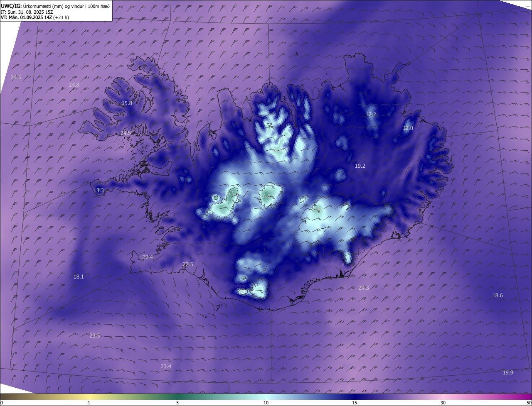The height and width of the screenshot is (406, 532).
Task: Select the 15.8 value over the Westfjords
Action: 127,103
